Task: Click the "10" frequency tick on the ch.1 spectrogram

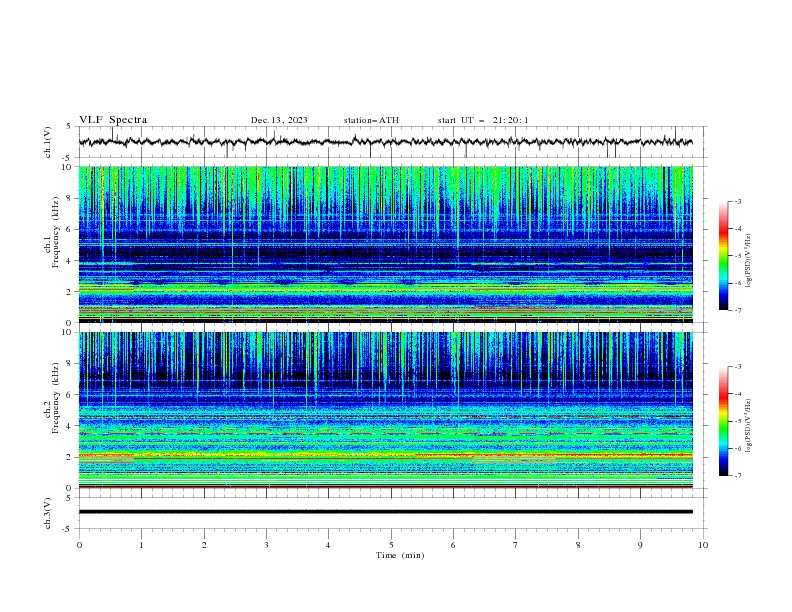Action: coord(69,167)
